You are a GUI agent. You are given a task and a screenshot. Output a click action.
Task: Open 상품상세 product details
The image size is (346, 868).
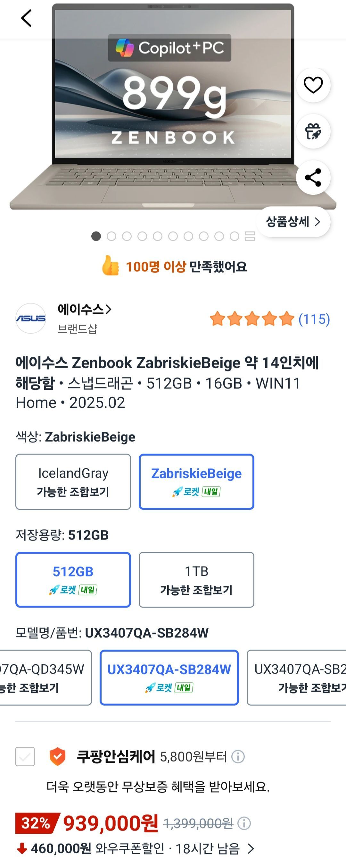coord(293,222)
